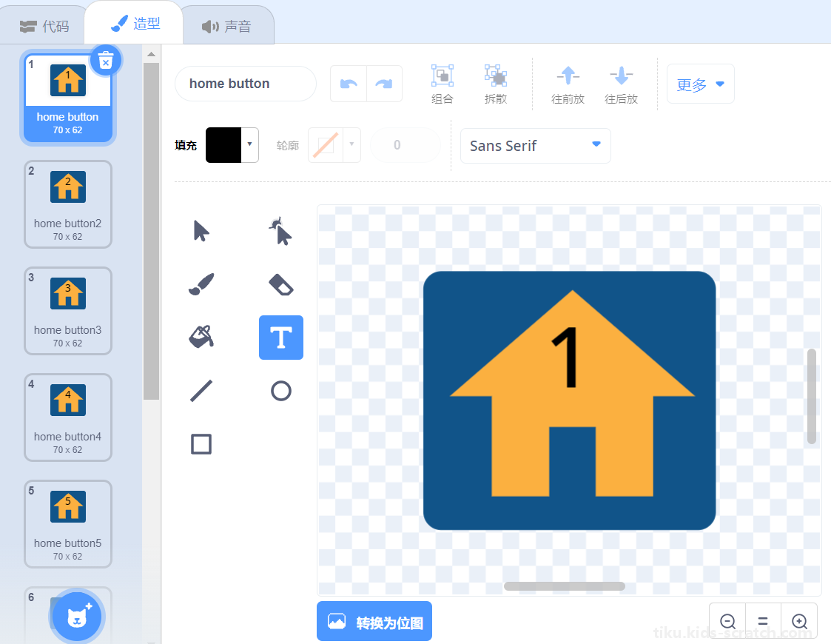Screen dimensions: 831x644
Task: Delete the home button costume
Action: click(106, 61)
